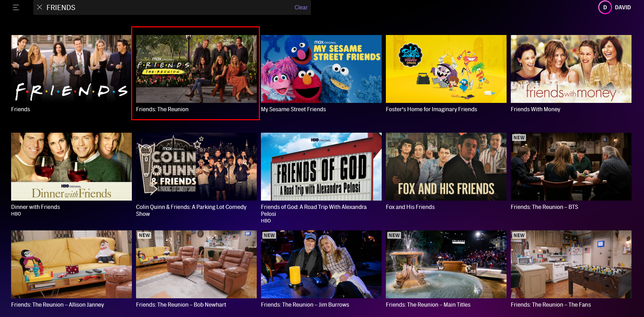Click the X icon to close search
Image resolution: width=644 pixels, height=317 pixels.
[40, 7]
